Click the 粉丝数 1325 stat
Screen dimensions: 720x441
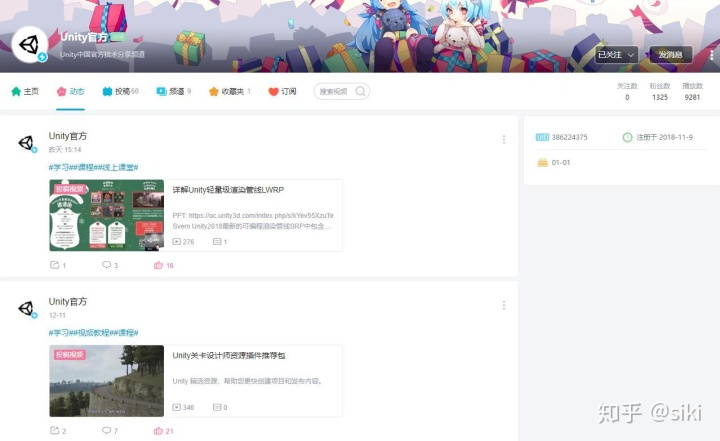(x=660, y=91)
